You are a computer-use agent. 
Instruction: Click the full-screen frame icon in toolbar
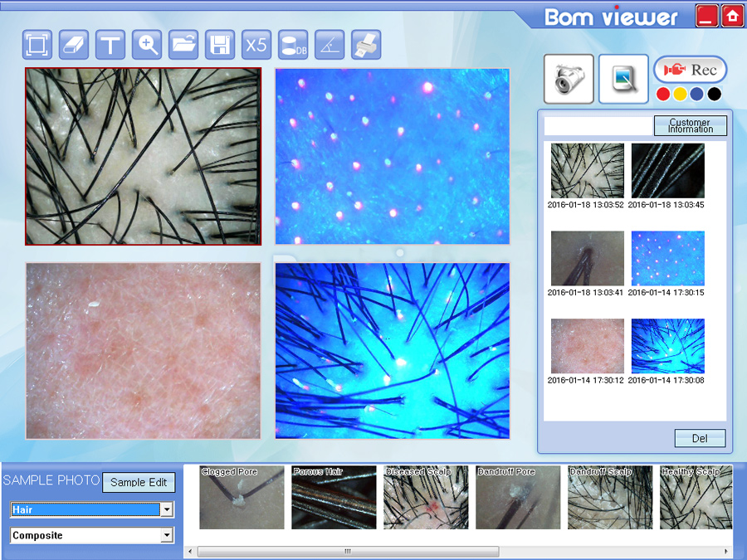[x=37, y=44]
